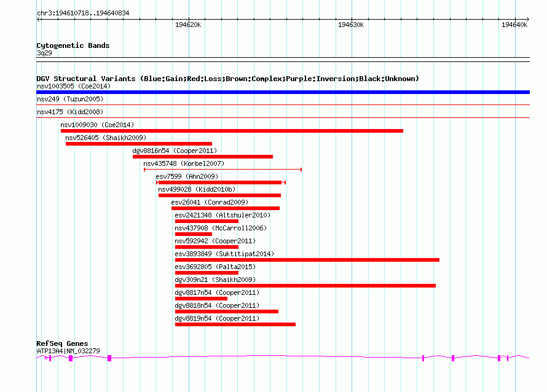Open variant label esv7599 (Ahn2009)
The image size is (547, 392).
[x=187, y=176]
